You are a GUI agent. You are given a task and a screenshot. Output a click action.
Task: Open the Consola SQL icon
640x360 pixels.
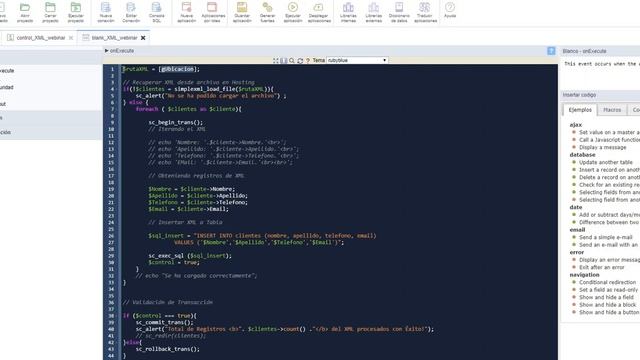(156, 12)
